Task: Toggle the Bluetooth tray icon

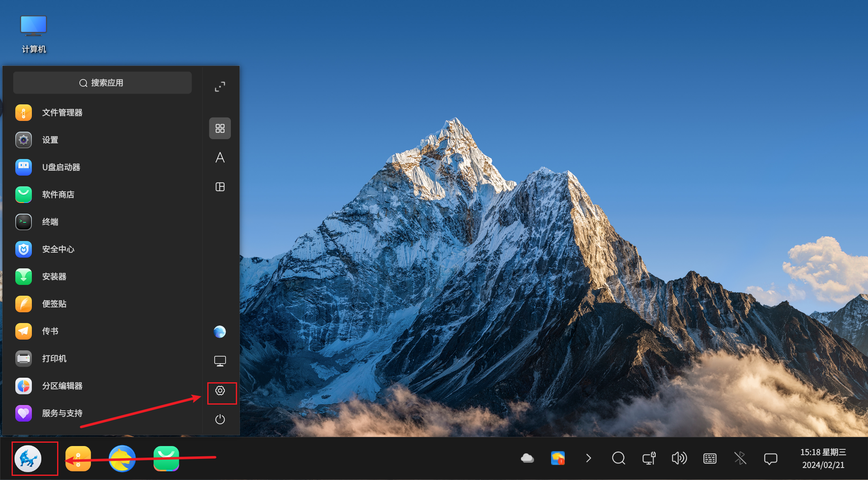Action: 740,458
